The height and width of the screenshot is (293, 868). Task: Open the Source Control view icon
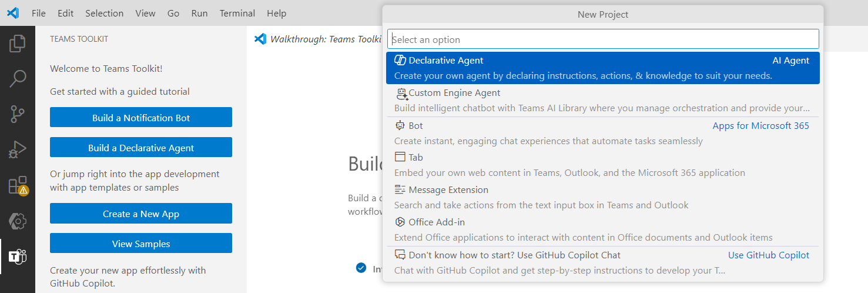pos(18,114)
